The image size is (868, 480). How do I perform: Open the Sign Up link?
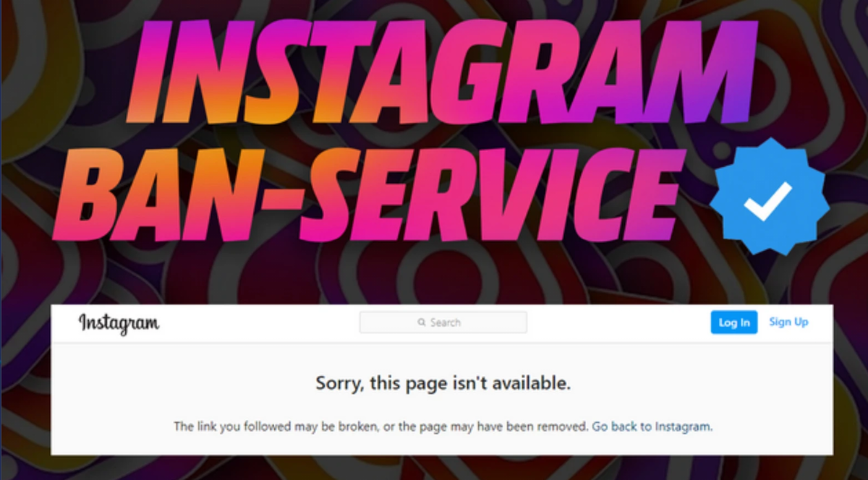[x=788, y=322]
